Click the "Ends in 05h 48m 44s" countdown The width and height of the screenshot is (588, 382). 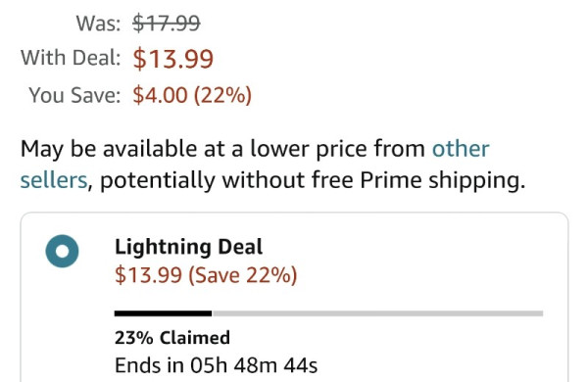pyautogui.click(x=216, y=365)
